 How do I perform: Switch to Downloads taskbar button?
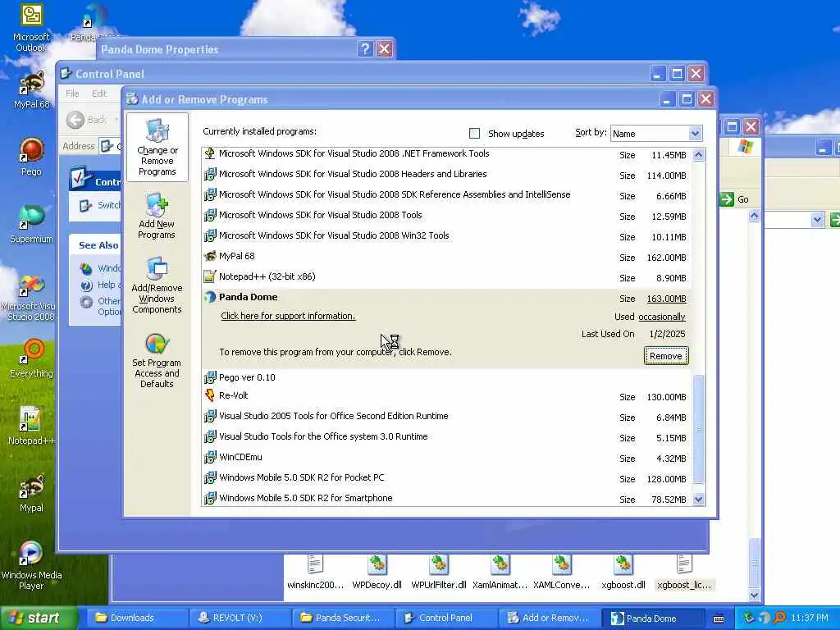(x=139, y=618)
